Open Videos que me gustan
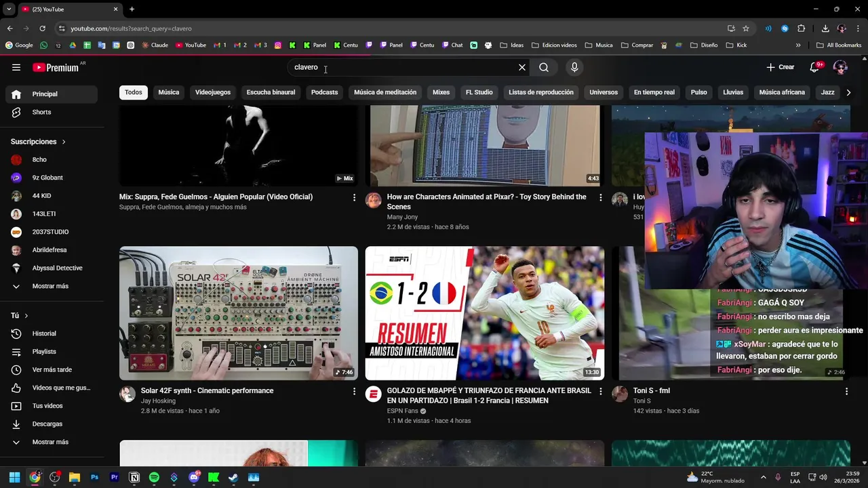Image resolution: width=868 pixels, height=488 pixels. [x=52, y=388]
